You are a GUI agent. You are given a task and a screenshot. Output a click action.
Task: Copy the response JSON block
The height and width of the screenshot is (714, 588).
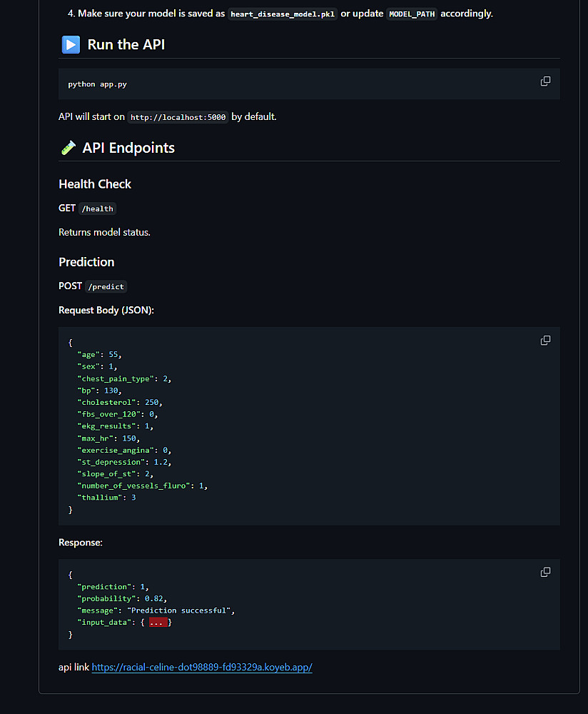click(545, 572)
